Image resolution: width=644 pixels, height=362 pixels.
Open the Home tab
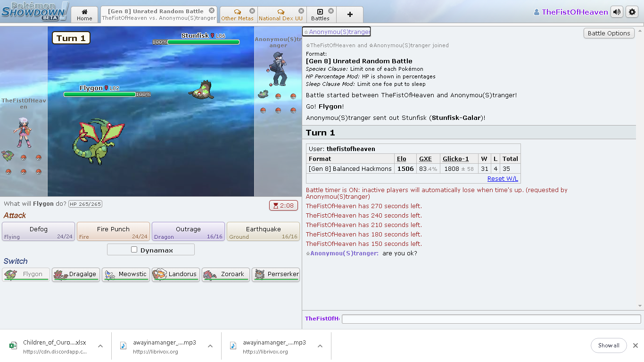coord(84,15)
